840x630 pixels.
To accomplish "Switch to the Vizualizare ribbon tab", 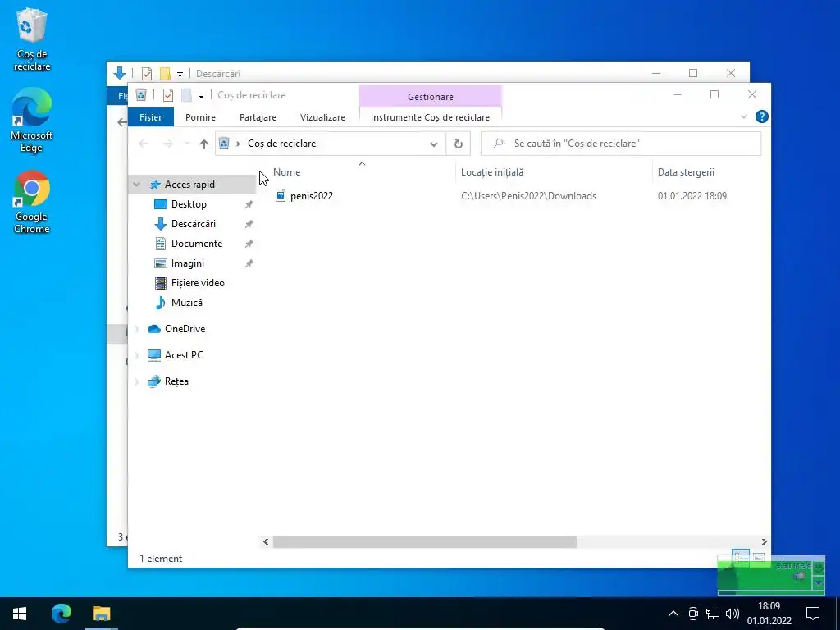I will point(322,117).
